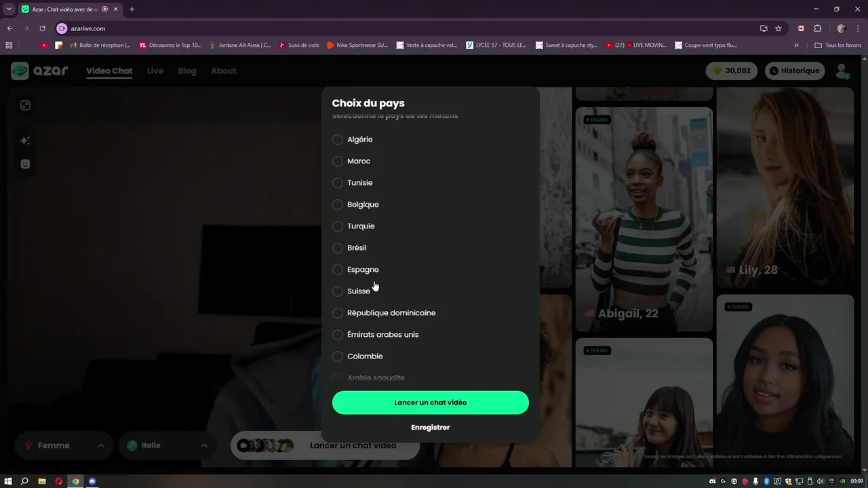Open Abigail, 22 profile card
The height and width of the screenshot is (488, 868).
pyautogui.click(x=644, y=220)
